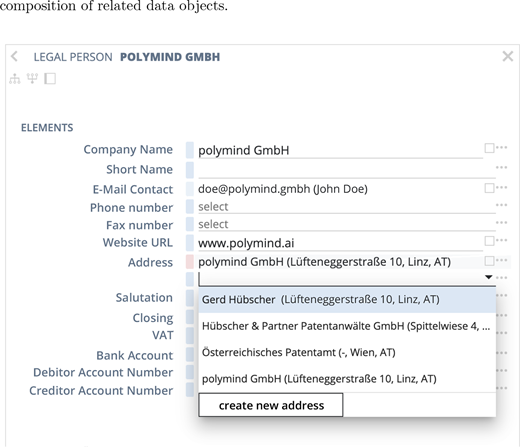
Task: Open the three-dot menu for Short Name
Action: click(502, 167)
